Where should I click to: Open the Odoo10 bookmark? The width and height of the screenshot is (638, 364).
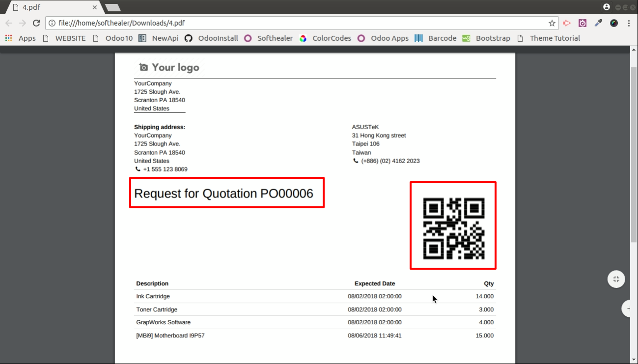point(112,38)
